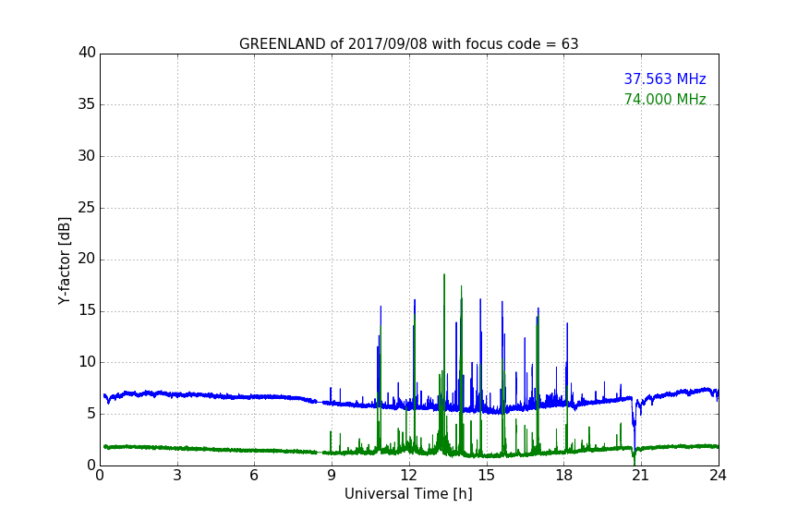Click the chart title mentioning GREENLAND
This screenshot has height=532, width=798.
pyautogui.click(x=408, y=44)
